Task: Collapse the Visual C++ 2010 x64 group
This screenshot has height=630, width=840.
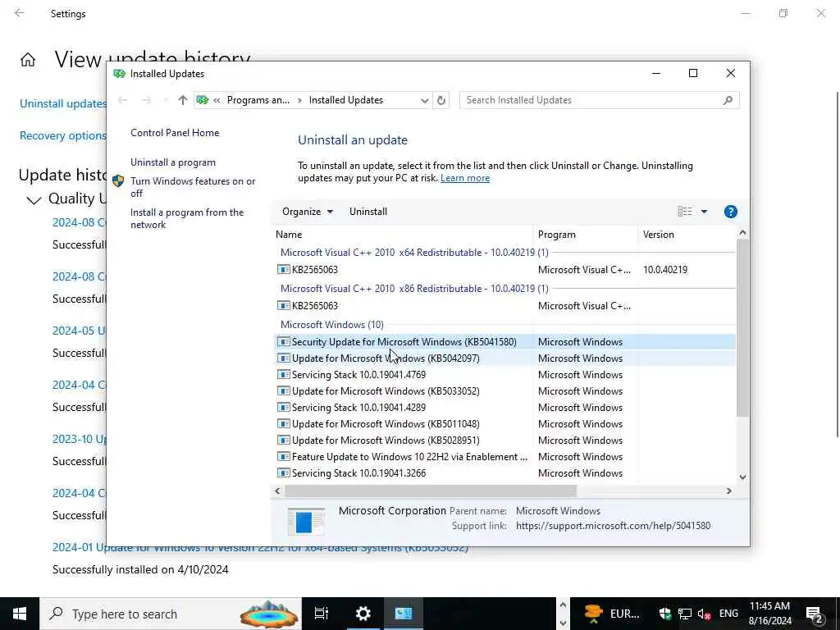Action: [x=414, y=253]
